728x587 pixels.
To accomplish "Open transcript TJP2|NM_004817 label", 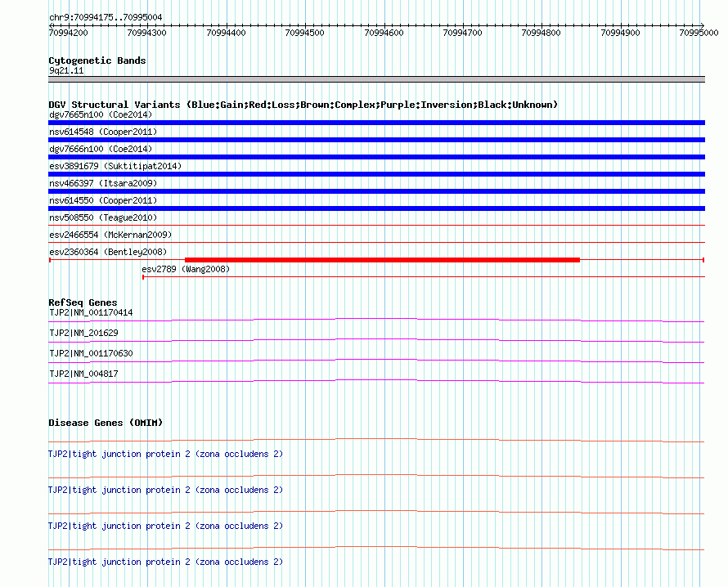I will [x=83, y=374].
